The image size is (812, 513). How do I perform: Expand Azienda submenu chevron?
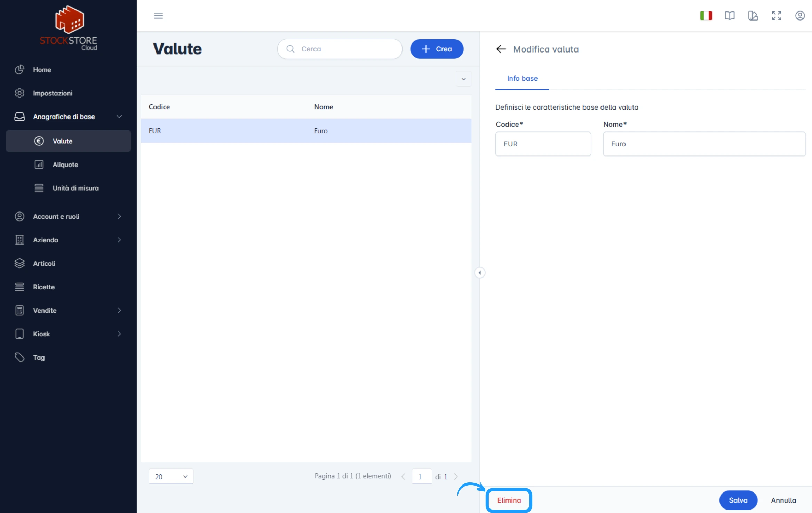click(x=119, y=240)
